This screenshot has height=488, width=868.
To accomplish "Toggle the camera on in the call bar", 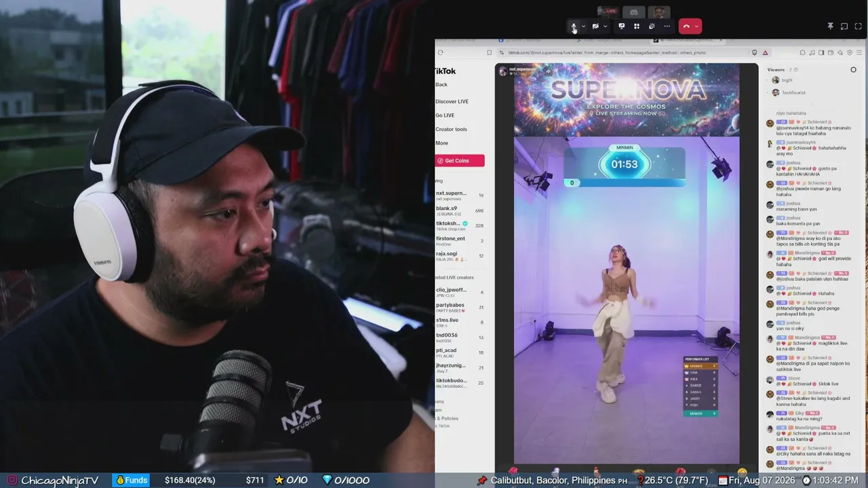I will [595, 26].
